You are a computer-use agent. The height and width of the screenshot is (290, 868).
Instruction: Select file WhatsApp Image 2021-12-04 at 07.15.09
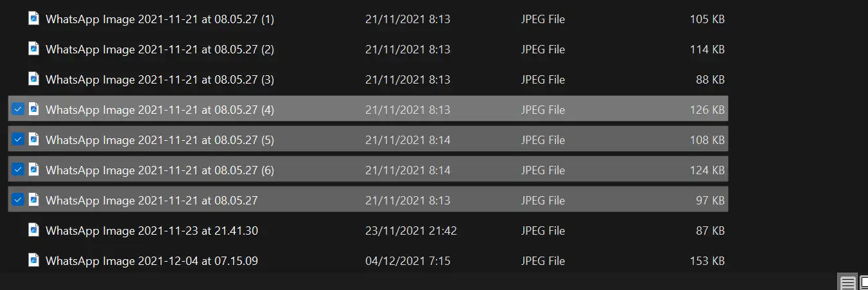152,260
